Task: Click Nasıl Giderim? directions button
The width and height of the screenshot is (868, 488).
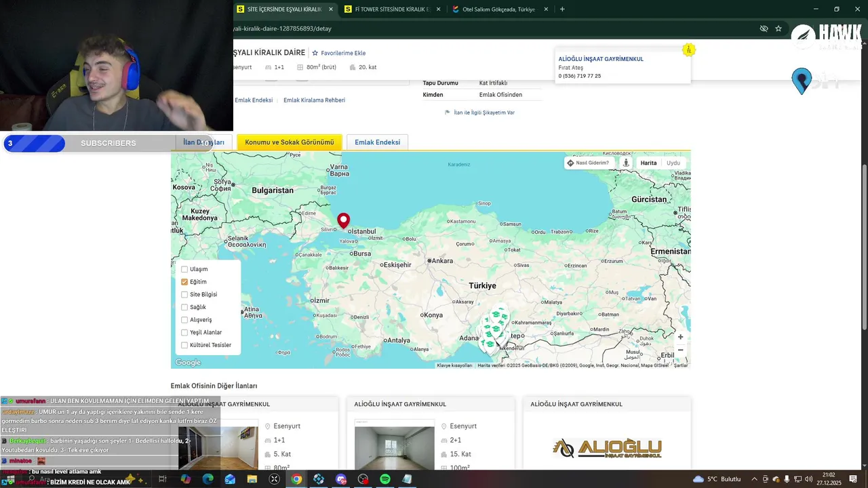Action: (x=588, y=163)
